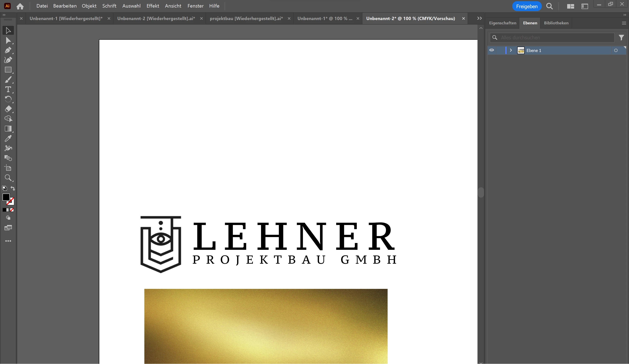Select the Paintbrush tool
Viewport: 629px width, 364px height.
(x=8, y=80)
